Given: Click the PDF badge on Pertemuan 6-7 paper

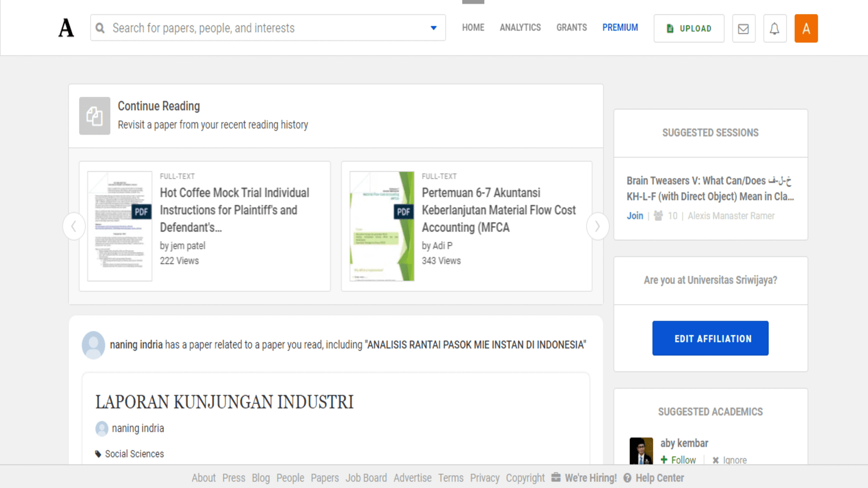Looking at the screenshot, I should pos(403,211).
